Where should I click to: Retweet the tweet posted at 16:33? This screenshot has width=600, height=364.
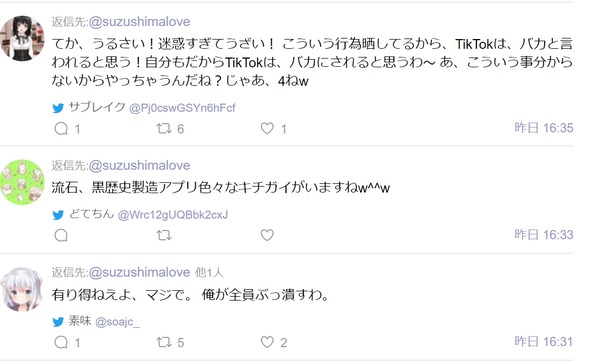164,235
